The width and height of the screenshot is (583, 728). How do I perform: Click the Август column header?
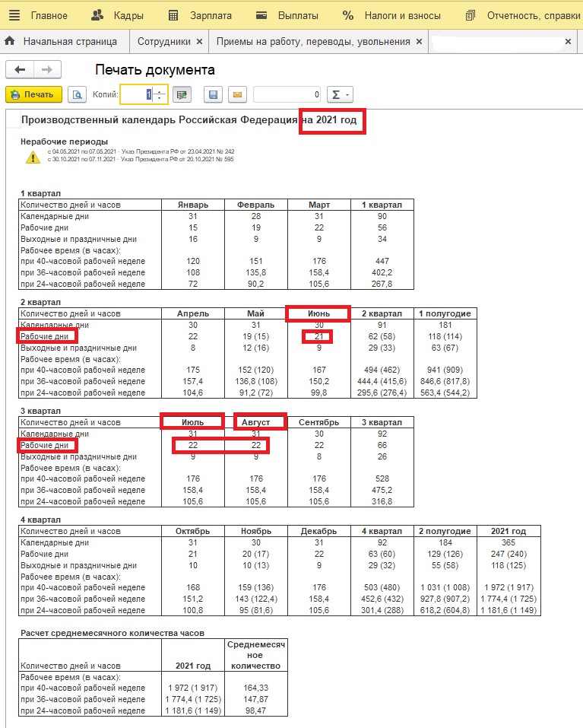click(256, 422)
